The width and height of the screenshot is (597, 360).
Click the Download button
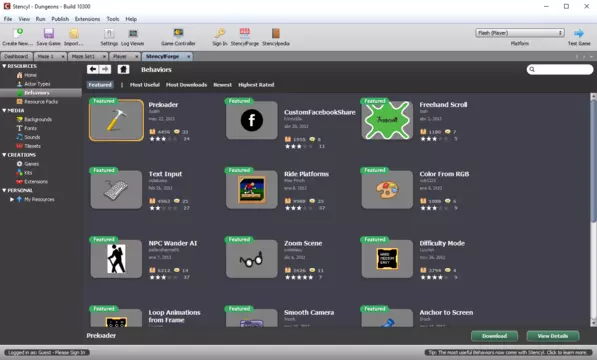pyautogui.click(x=494, y=336)
